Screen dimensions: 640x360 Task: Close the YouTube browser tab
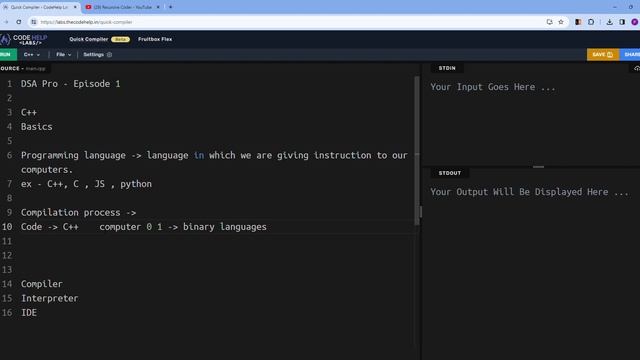[x=158, y=7]
